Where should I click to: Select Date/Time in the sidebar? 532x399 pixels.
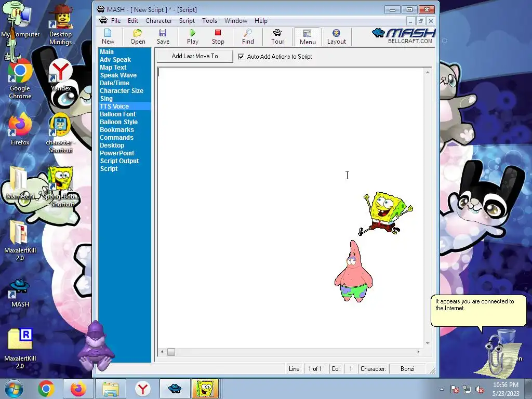click(114, 83)
